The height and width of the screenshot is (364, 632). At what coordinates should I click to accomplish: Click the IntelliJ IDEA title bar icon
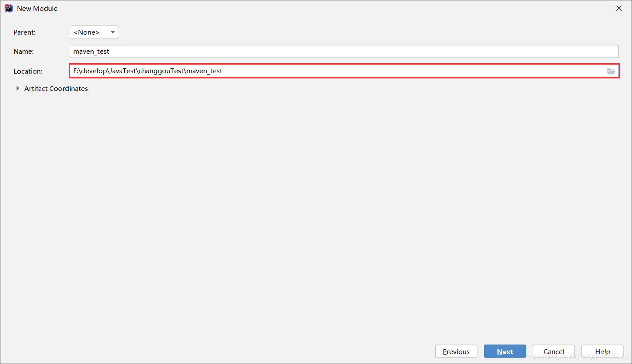9,8
